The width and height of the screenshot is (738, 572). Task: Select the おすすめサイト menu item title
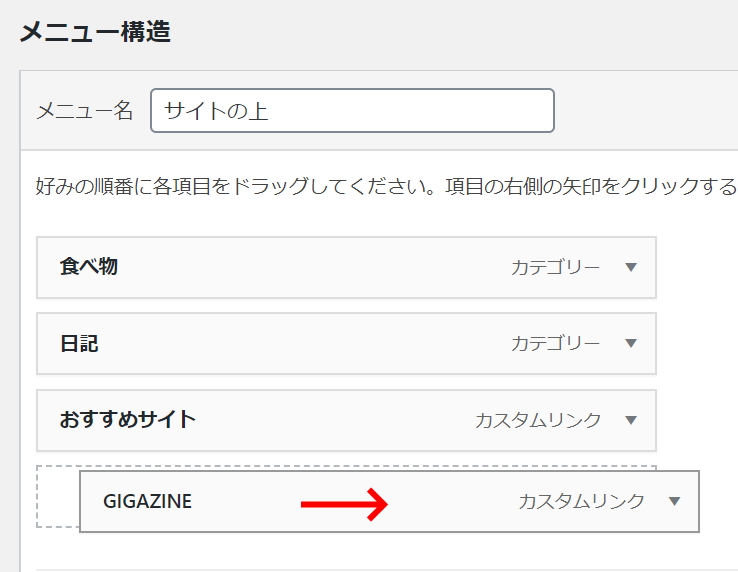(x=128, y=419)
